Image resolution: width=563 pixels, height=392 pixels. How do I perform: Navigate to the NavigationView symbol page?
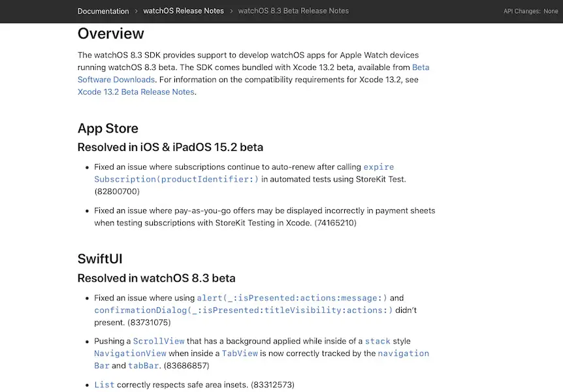point(131,353)
